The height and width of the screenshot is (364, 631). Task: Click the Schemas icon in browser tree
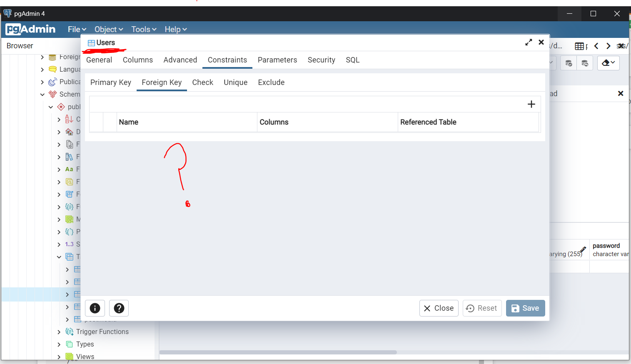52,94
